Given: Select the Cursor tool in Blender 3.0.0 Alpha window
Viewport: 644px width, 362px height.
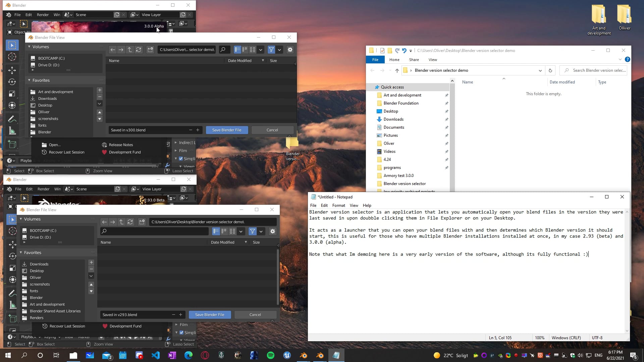Looking at the screenshot, I should point(12,57).
